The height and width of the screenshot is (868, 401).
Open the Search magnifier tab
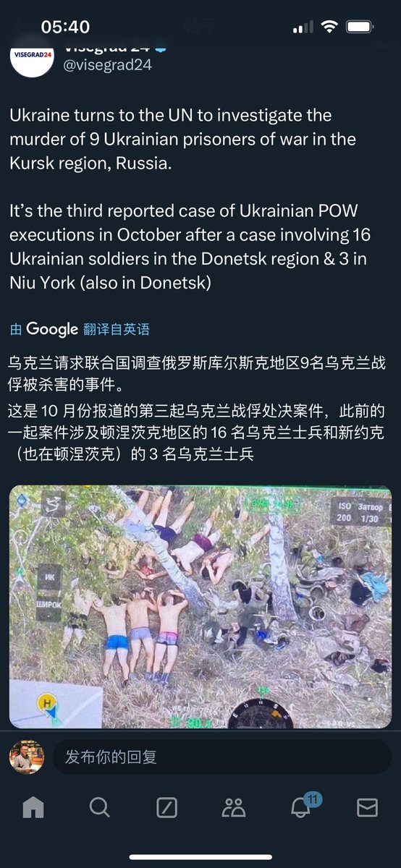99,807
